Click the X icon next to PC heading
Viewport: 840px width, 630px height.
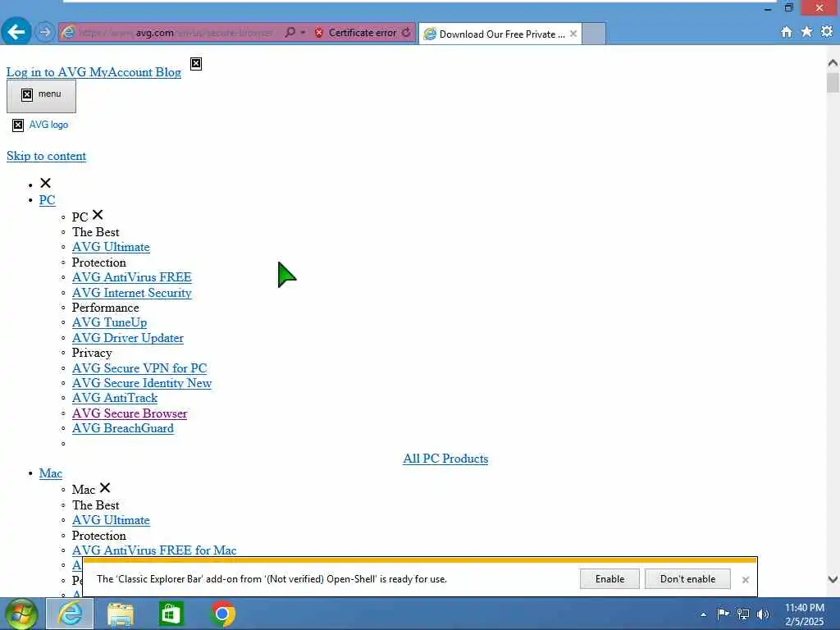point(98,215)
